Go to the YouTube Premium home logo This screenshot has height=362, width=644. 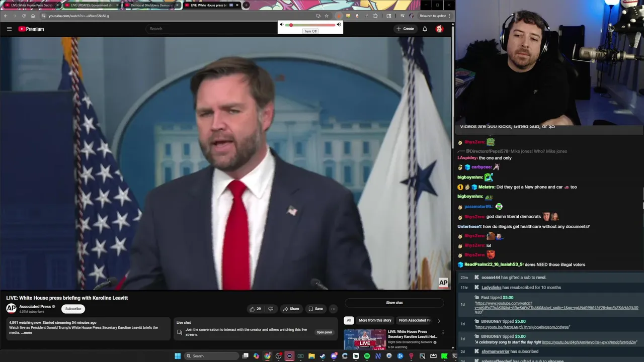click(x=31, y=29)
